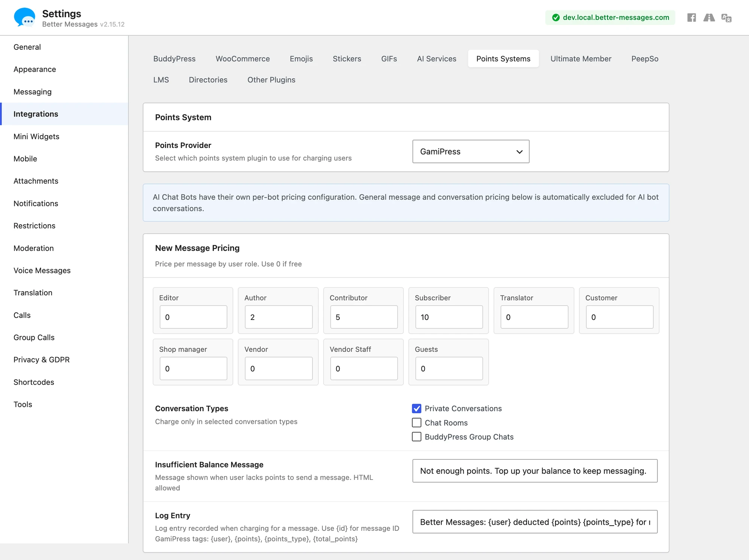This screenshot has height=560, width=749.
Task: Open the Emojis tab
Action: [x=301, y=59]
